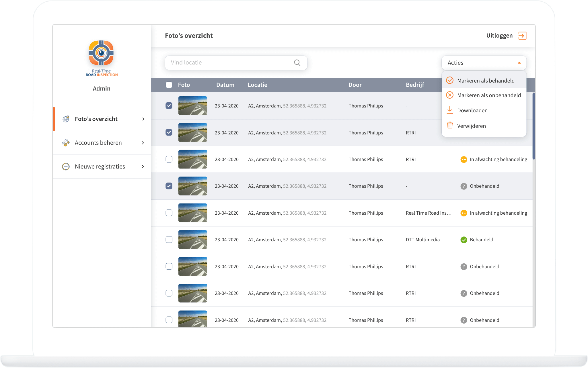
Task: Click yellow status icon in Real Time Road Ins row
Action: 464,213
